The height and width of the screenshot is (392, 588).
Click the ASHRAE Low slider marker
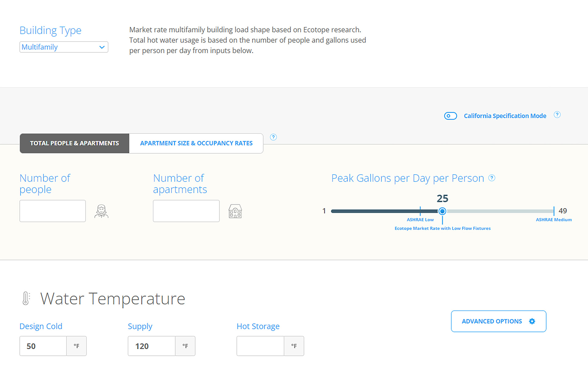tap(420, 211)
